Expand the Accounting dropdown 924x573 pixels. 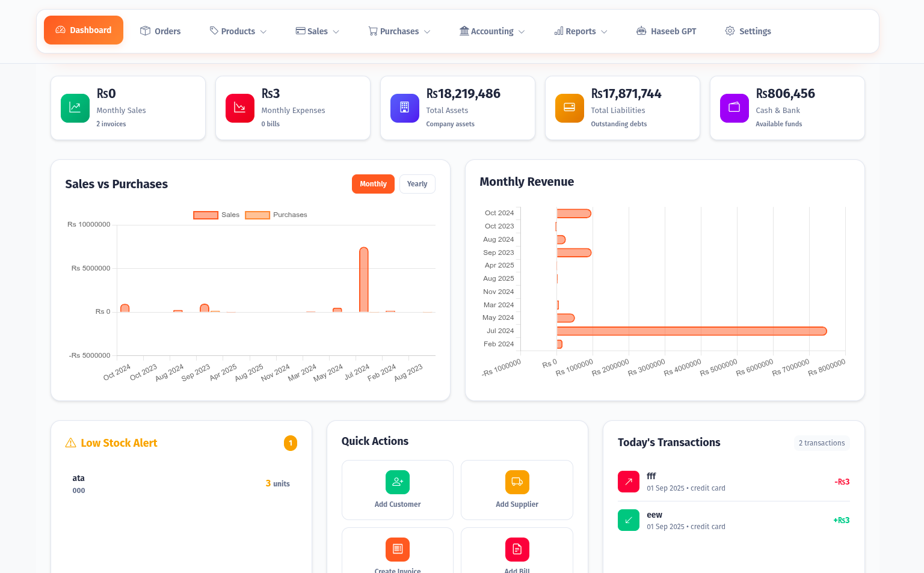[492, 31]
